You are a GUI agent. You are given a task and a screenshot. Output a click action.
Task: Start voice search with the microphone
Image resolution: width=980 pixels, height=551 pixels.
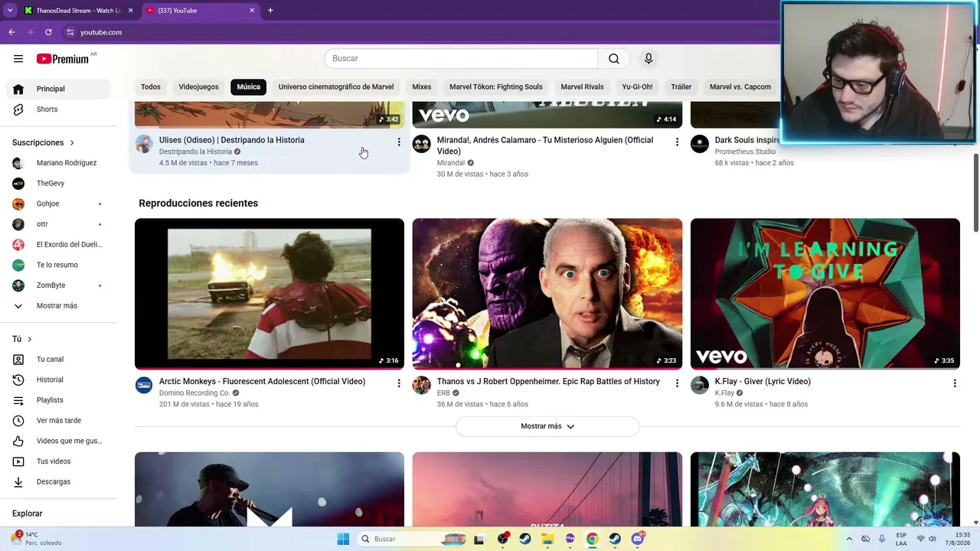(x=648, y=59)
